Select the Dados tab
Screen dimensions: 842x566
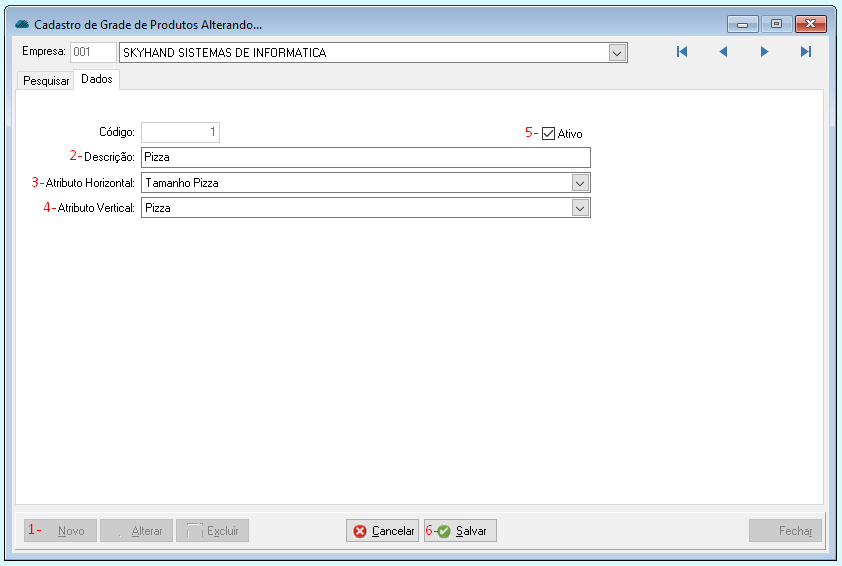97,80
